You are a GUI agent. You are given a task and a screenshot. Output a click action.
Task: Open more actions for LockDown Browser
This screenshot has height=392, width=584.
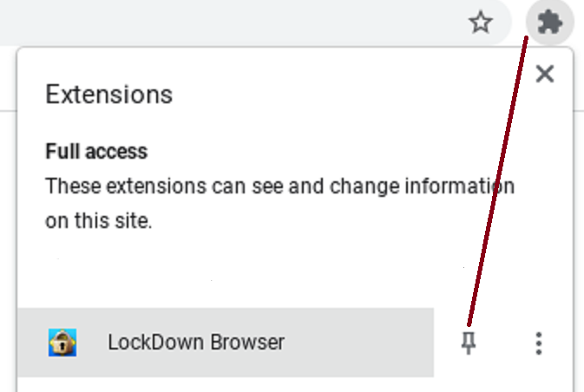click(539, 343)
